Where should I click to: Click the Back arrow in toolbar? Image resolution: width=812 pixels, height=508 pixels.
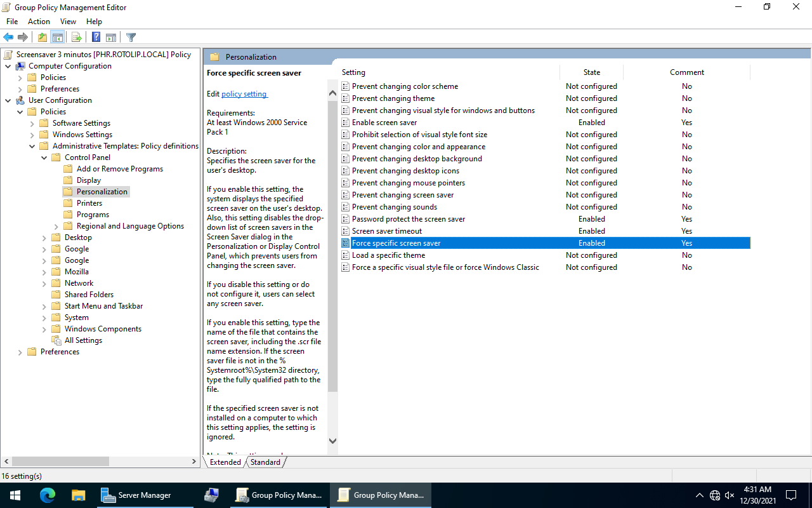coord(8,37)
